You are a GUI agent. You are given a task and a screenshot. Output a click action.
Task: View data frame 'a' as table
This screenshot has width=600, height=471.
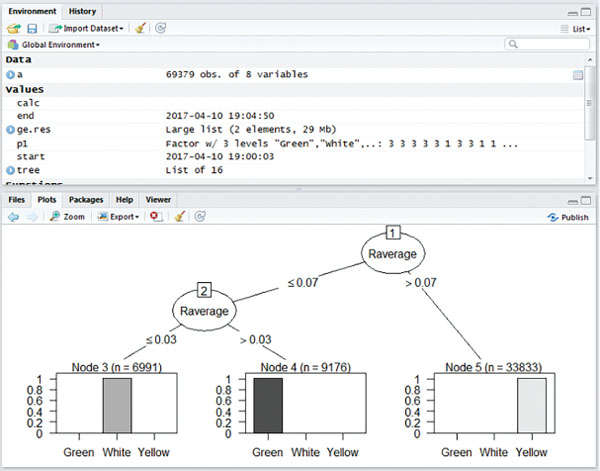coord(578,75)
